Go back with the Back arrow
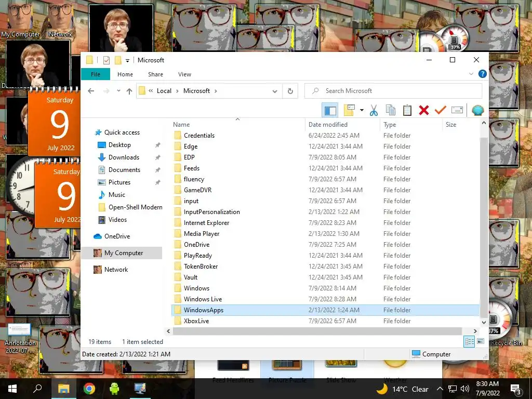This screenshot has height=399, width=532. click(91, 91)
